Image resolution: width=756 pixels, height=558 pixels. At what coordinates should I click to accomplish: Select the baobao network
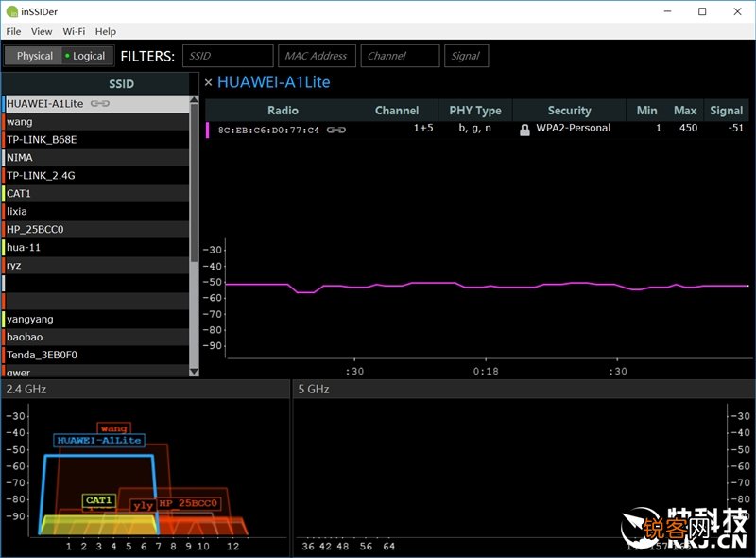click(96, 337)
